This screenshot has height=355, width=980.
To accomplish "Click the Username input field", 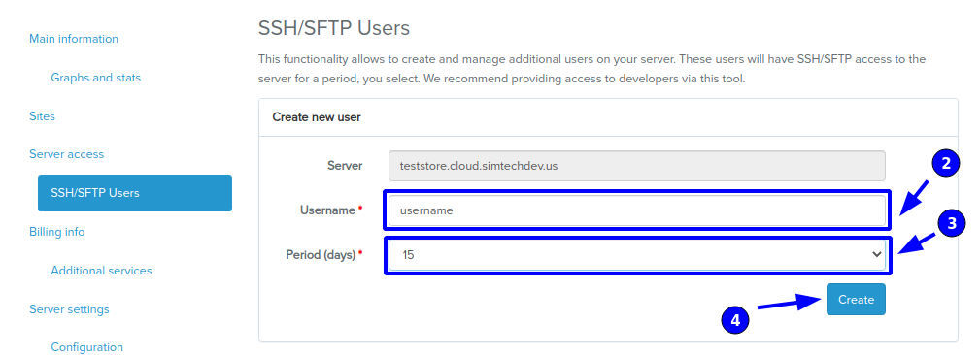I will tap(637, 210).
